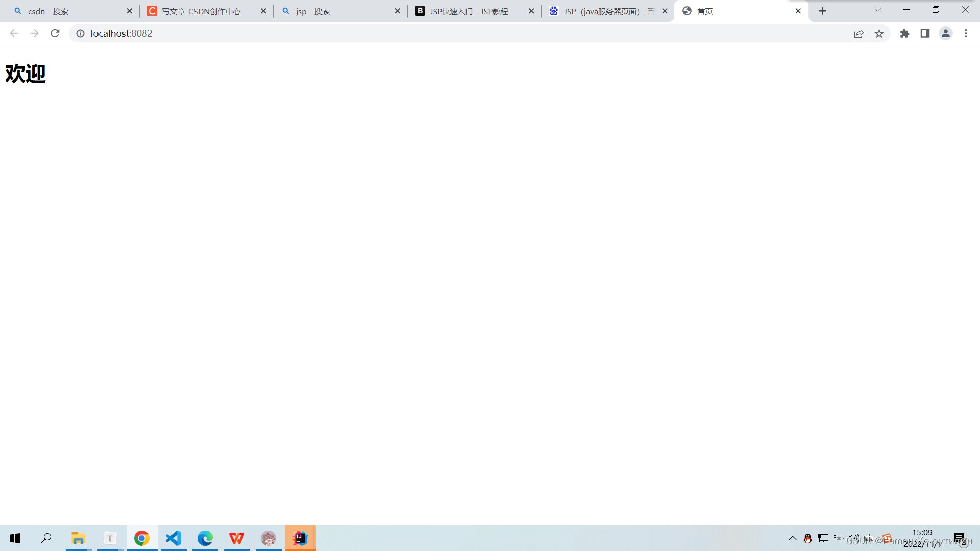Image resolution: width=980 pixels, height=551 pixels.
Task: Switch to the JSP快速入门 tab
Action: click(469, 11)
